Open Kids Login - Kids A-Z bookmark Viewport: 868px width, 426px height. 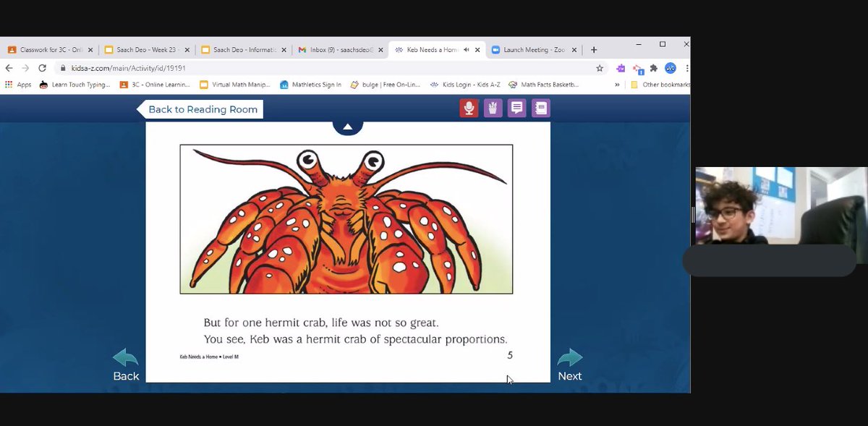click(465, 85)
